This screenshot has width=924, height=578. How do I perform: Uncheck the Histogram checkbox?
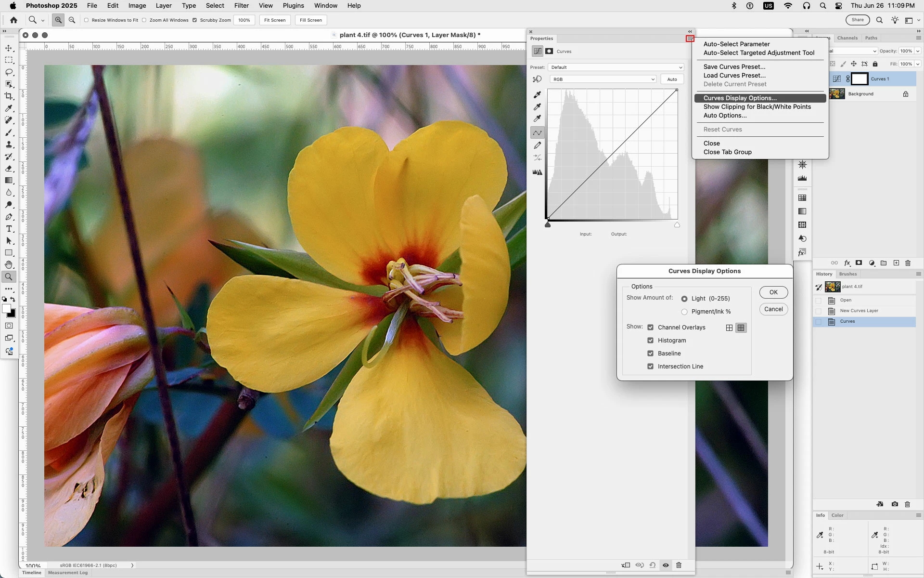coord(650,341)
